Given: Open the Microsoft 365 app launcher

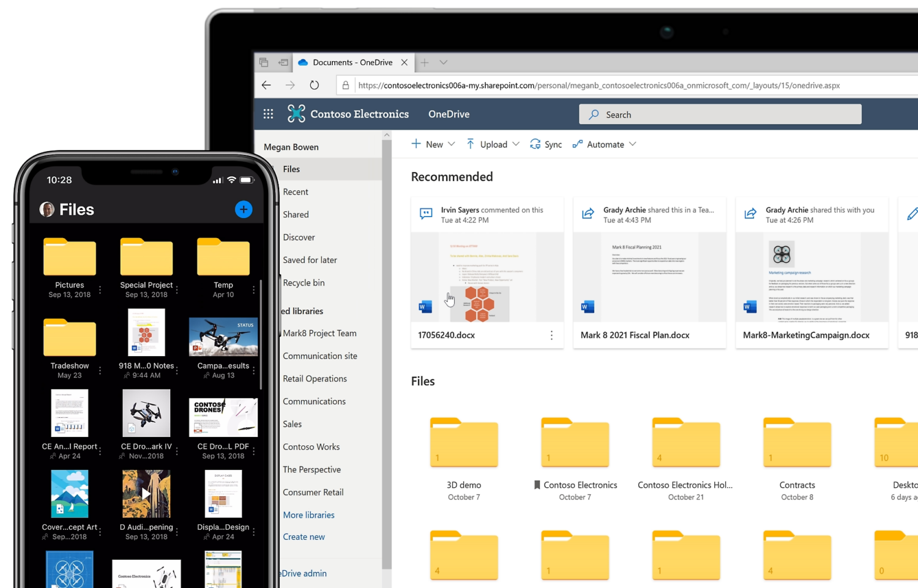Looking at the screenshot, I should (x=267, y=114).
